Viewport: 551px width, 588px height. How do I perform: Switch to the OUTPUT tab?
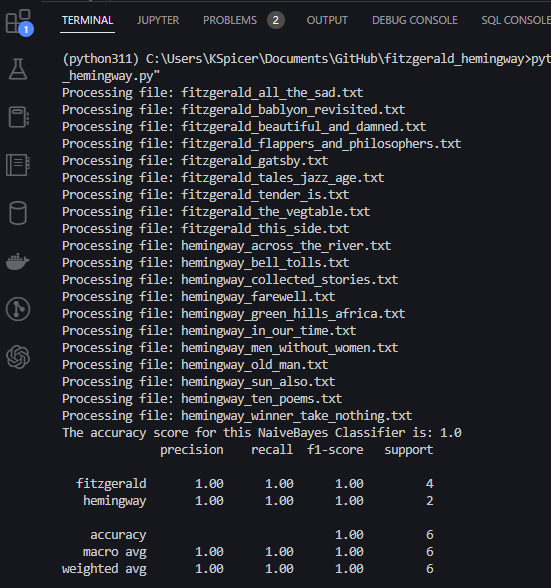[x=327, y=20]
